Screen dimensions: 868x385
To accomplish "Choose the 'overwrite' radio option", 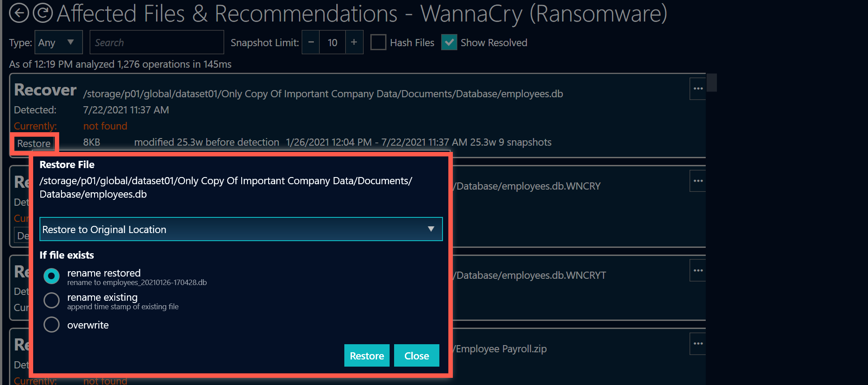I will [x=52, y=324].
